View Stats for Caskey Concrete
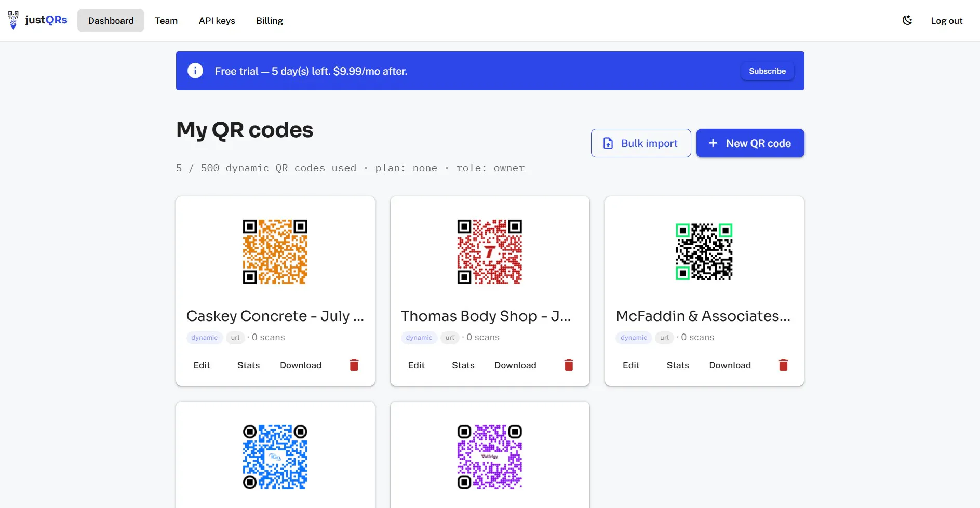 tap(248, 365)
